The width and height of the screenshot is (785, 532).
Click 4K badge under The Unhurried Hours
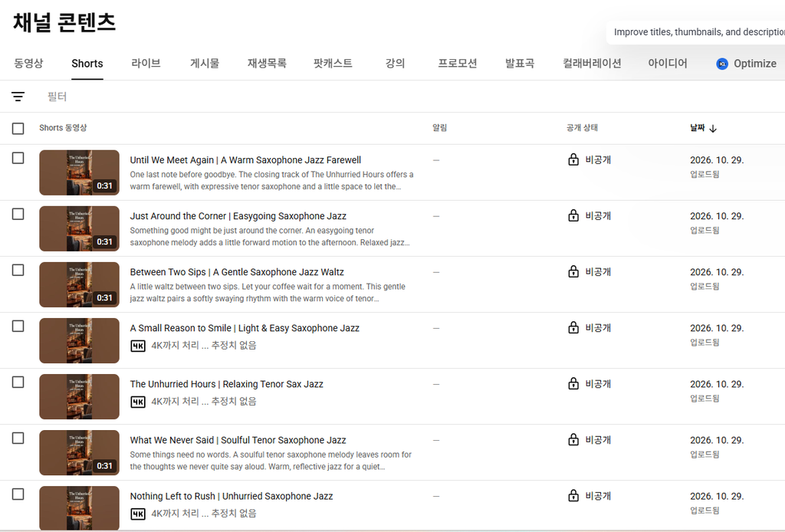click(138, 402)
